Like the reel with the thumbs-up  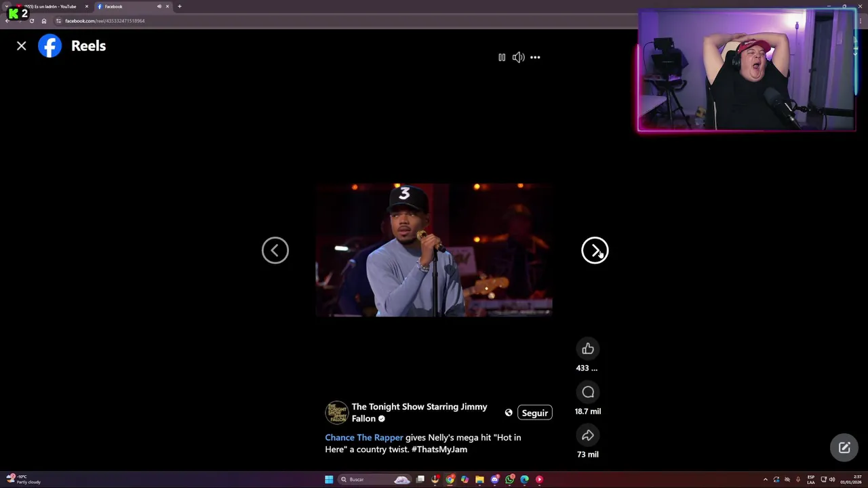pyautogui.click(x=588, y=348)
